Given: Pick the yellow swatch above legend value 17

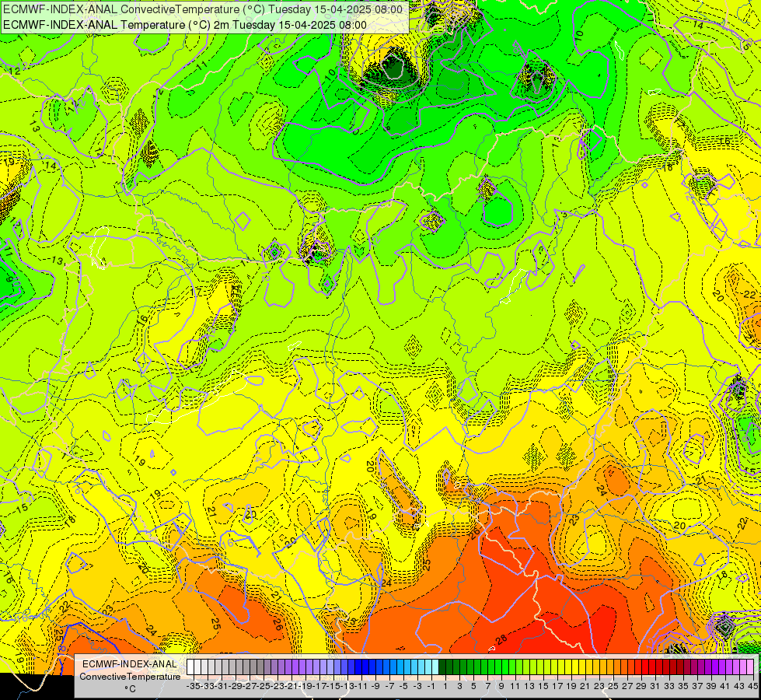Looking at the screenshot, I should [561, 667].
